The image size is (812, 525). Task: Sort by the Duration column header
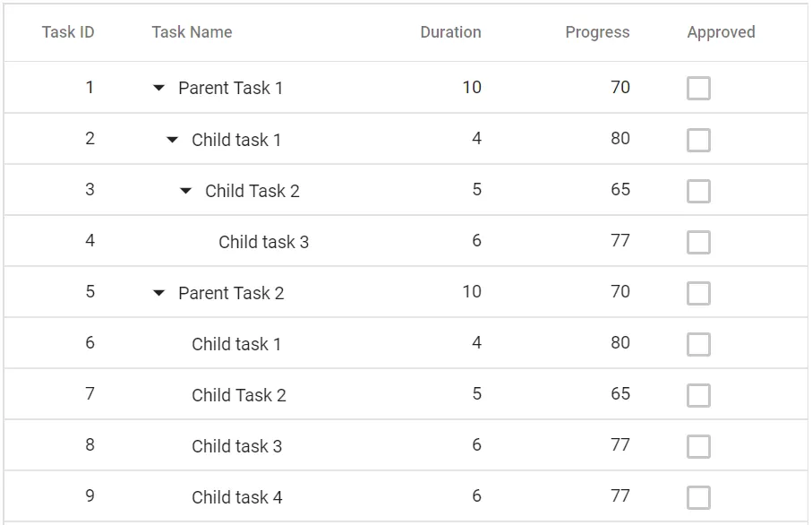[x=450, y=32]
